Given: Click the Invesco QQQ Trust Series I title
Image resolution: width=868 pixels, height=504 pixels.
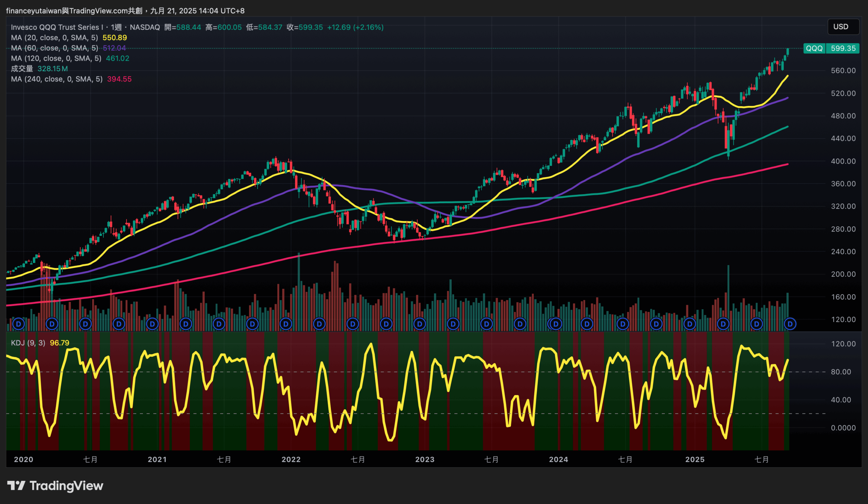Looking at the screenshot, I should [x=57, y=27].
